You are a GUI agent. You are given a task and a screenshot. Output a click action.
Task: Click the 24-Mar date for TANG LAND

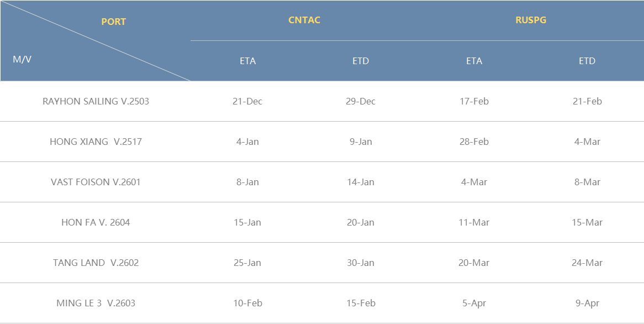(587, 263)
